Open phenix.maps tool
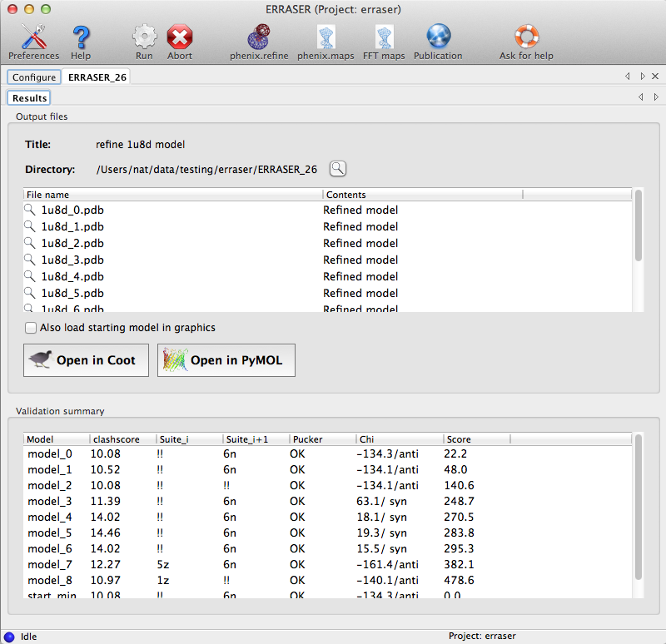The width and height of the screenshot is (666, 644). (x=326, y=38)
